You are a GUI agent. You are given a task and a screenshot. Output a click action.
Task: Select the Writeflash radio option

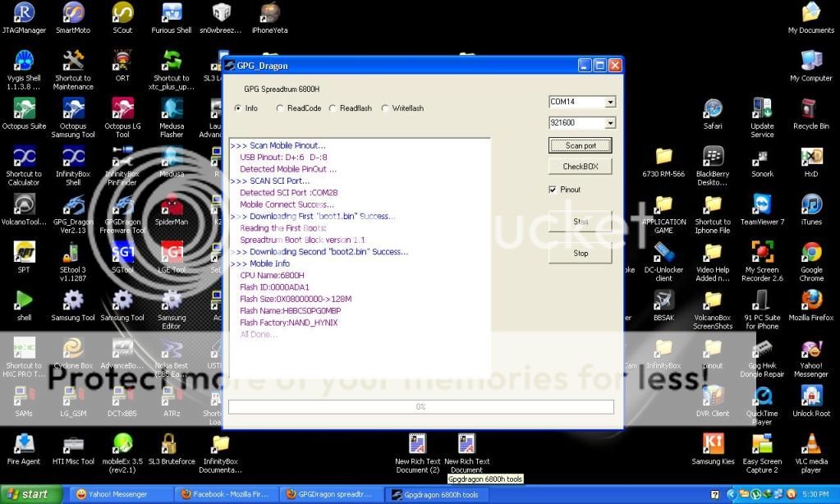pyautogui.click(x=385, y=108)
